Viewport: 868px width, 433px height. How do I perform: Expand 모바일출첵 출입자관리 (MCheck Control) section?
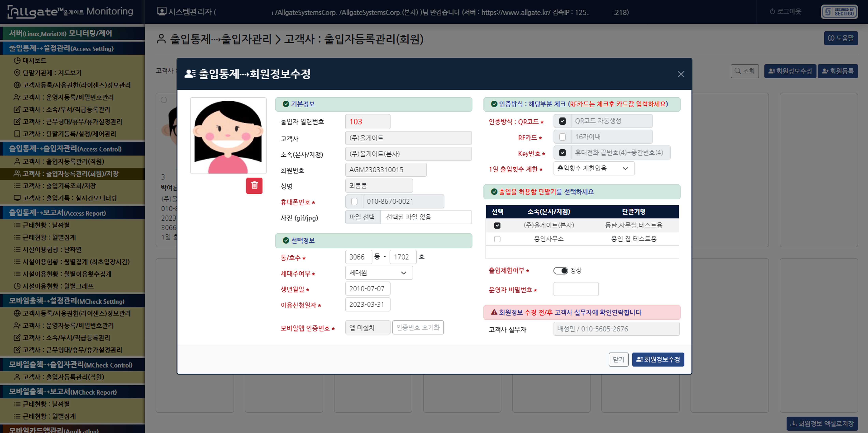tap(72, 364)
